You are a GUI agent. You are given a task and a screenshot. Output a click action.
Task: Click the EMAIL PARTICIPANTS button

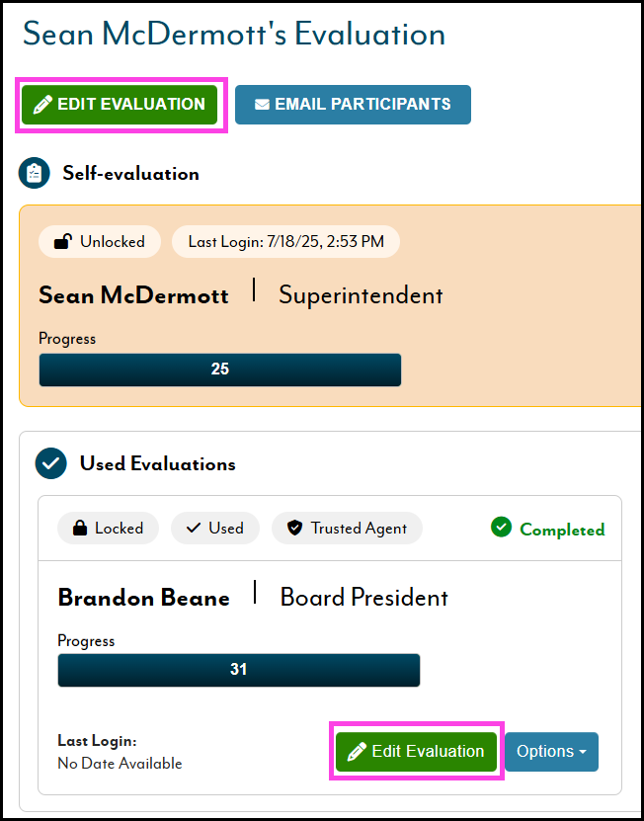pos(353,105)
